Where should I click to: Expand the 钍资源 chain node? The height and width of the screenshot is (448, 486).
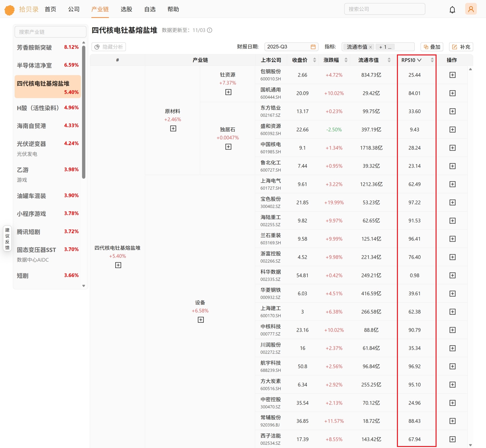228,92
